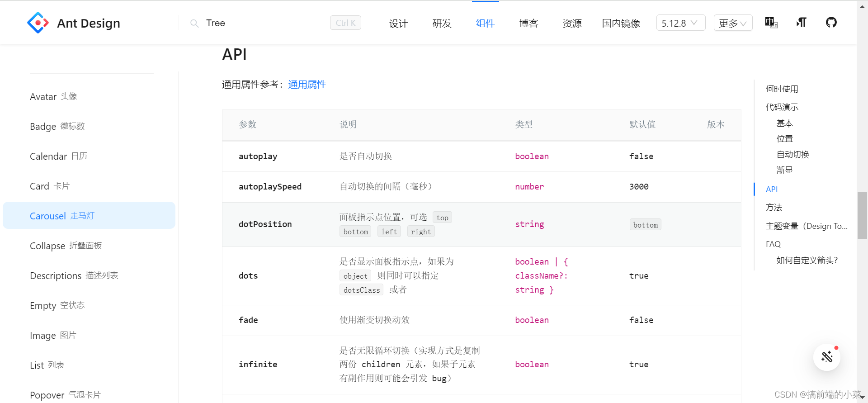The image size is (868, 403).
Task: Click the top code tag
Action: [442, 218]
